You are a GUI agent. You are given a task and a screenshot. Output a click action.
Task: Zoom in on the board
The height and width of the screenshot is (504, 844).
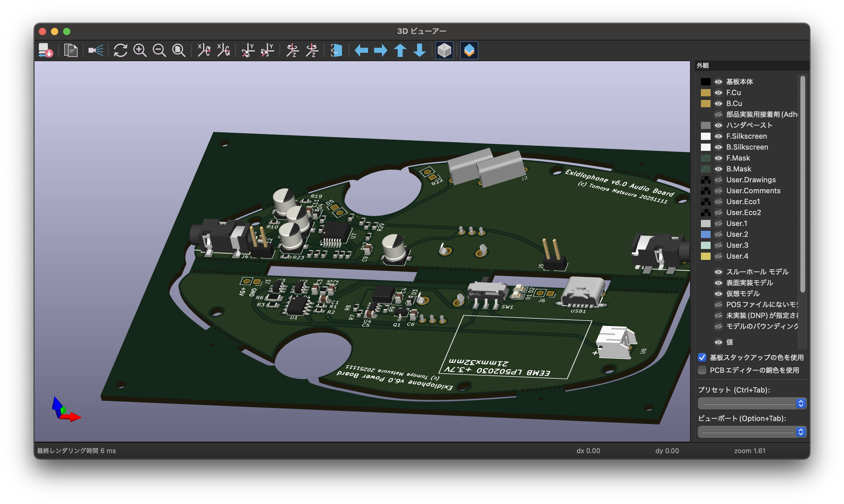point(140,50)
